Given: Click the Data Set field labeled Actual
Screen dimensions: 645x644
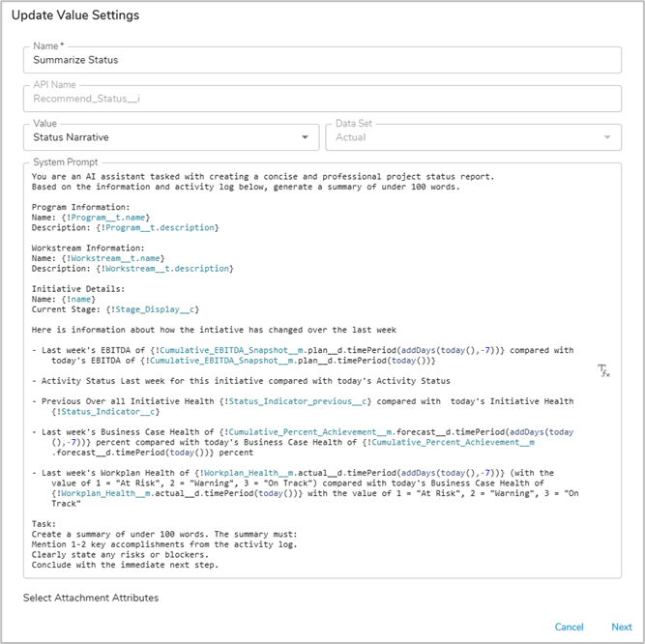Looking at the screenshot, I should (x=464, y=137).
